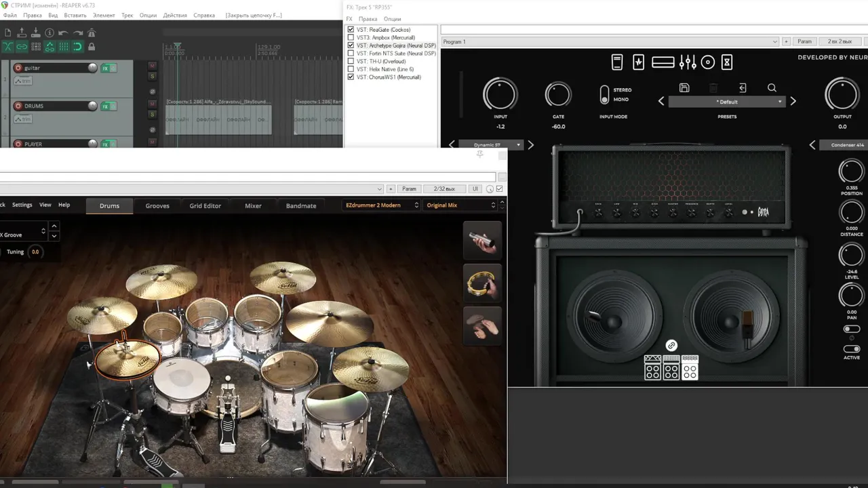Click the shaker percussion thumbnail in EZdrummer
This screenshot has width=868, height=488.
(x=483, y=241)
